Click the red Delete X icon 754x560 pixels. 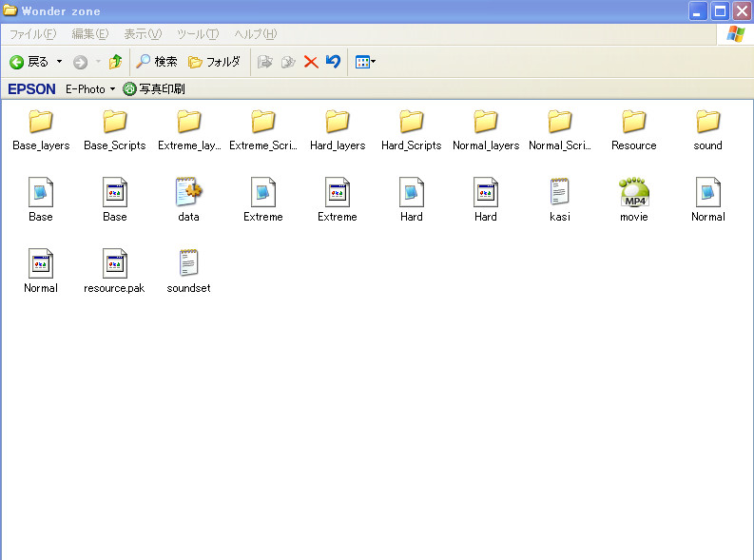311,62
